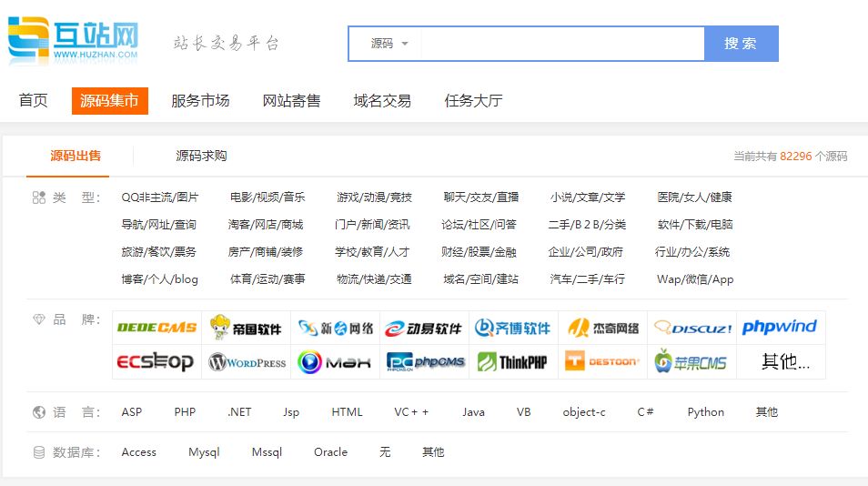Select the WordPress brand logo
The height and width of the screenshot is (486, 868).
point(246,362)
